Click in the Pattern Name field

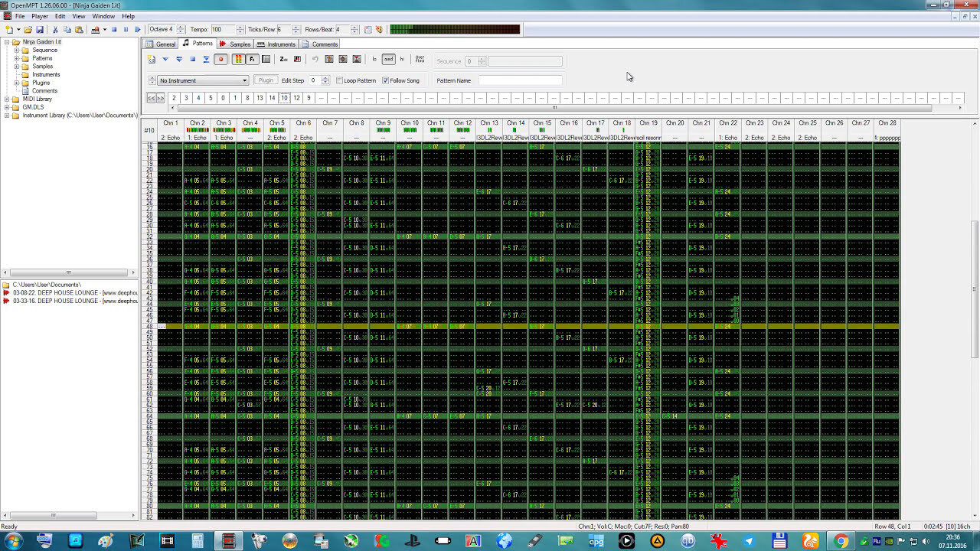point(520,80)
